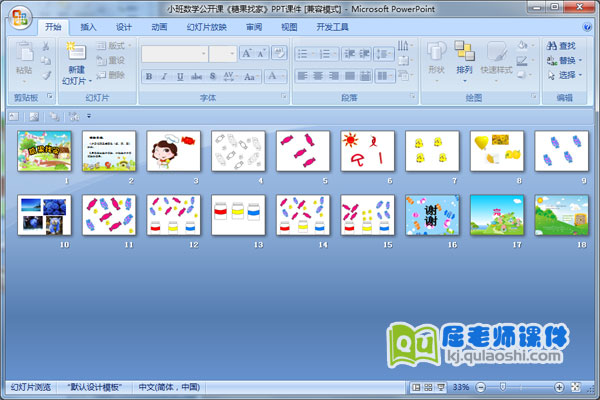Switch to the Insert tab
This screenshot has width=600, height=400.
[x=88, y=27]
